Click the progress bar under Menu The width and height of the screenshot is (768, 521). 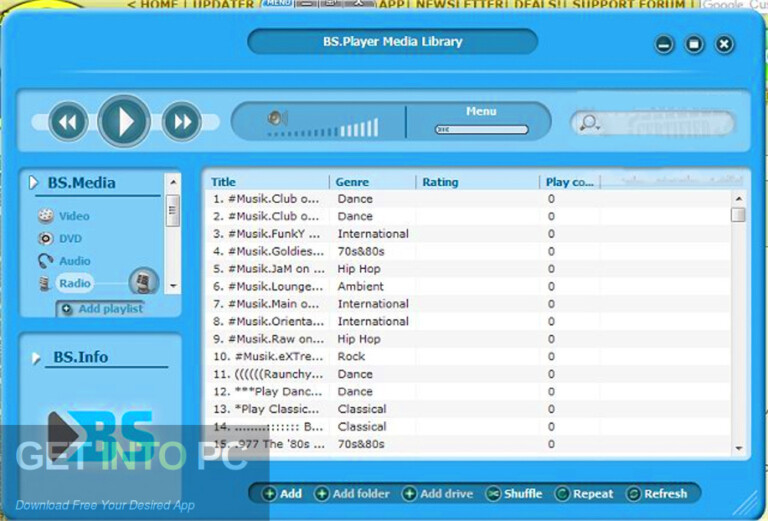[481, 129]
